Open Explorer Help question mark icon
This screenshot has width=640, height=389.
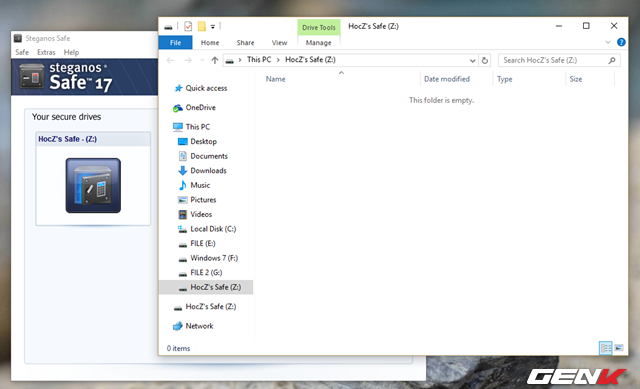coord(621,42)
